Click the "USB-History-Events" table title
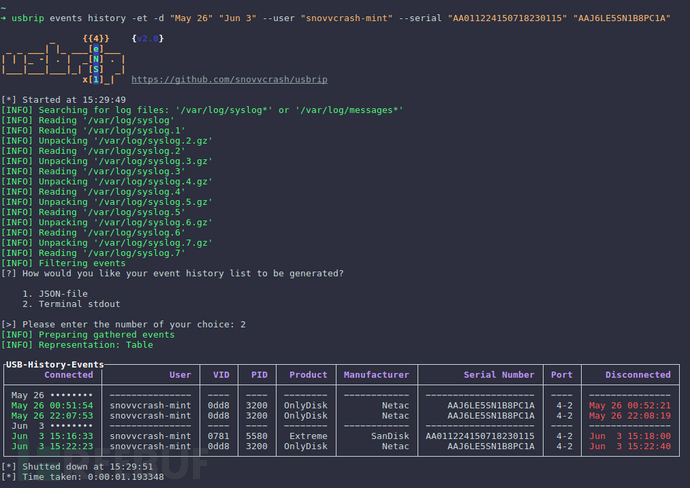The height and width of the screenshot is (488, 690). pos(56,365)
